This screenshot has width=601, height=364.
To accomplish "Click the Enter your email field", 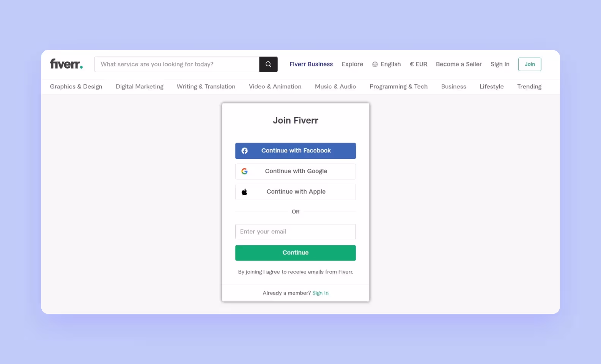I will pyautogui.click(x=296, y=232).
